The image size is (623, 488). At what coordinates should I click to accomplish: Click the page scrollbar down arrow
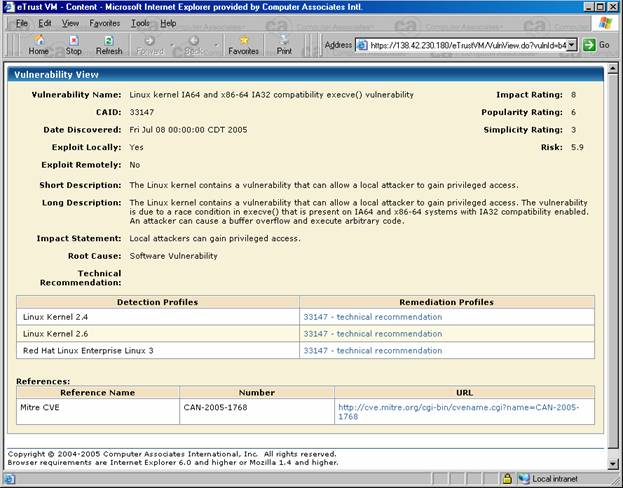point(615,465)
